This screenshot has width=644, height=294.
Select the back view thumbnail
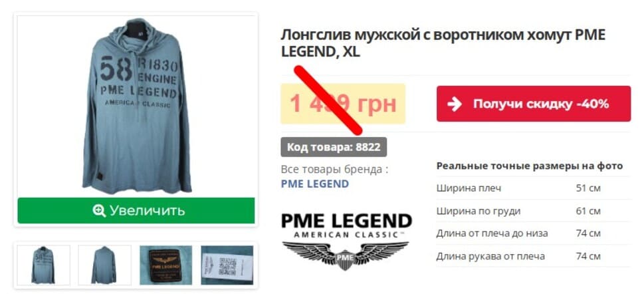(104, 265)
